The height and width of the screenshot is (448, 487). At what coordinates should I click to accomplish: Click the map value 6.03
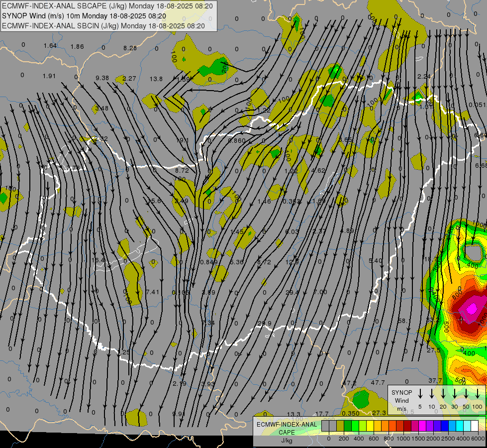(292, 231)
